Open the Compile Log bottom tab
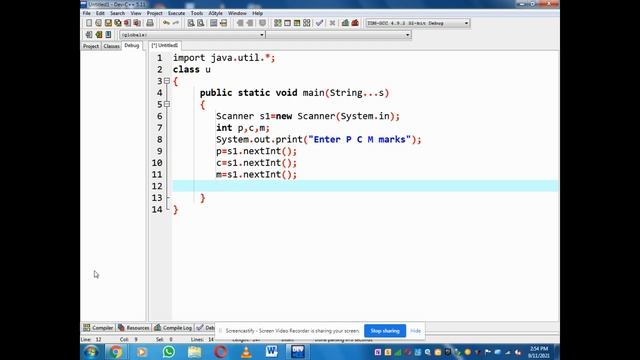640x360 pixels. click(x=173, y=328)
